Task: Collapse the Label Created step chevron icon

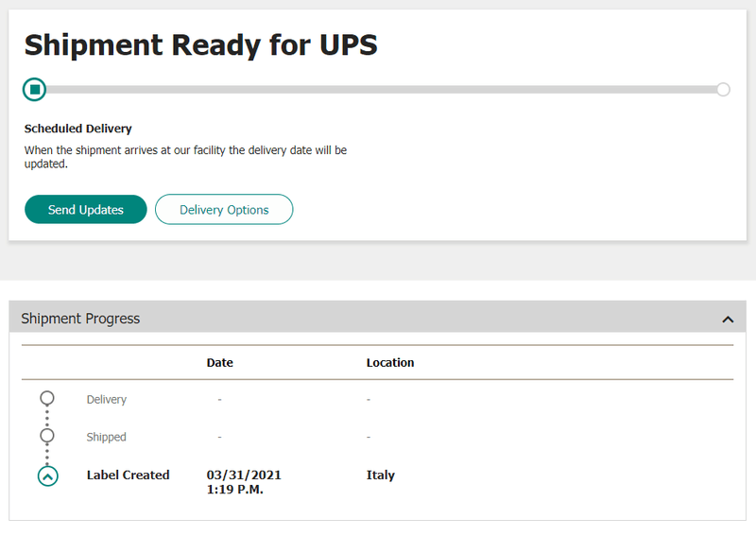Action: tap(47, 475)
